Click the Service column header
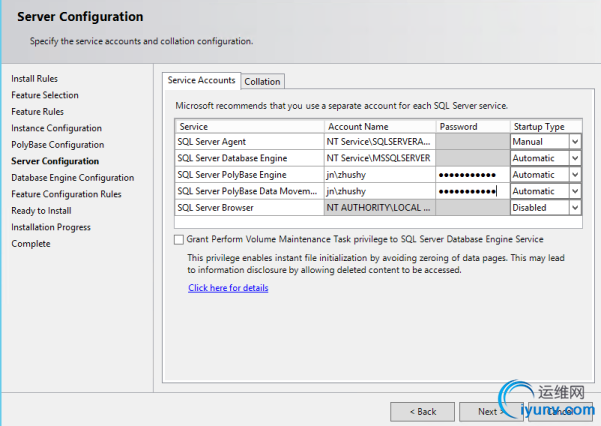 (250, 127)
